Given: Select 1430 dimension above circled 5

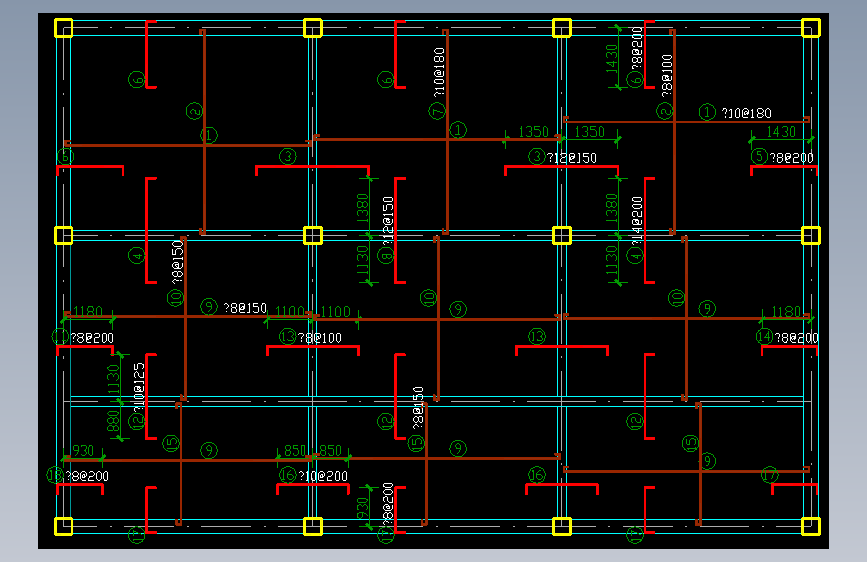Looking at the screenshot, I should tap(781, 132).
